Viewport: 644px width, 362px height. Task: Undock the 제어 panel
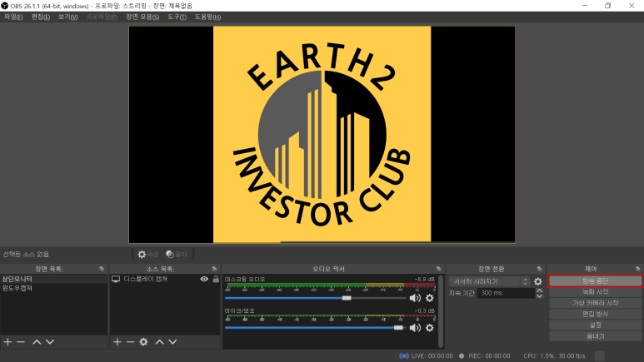pyautogui.click(x=637, y=269)
